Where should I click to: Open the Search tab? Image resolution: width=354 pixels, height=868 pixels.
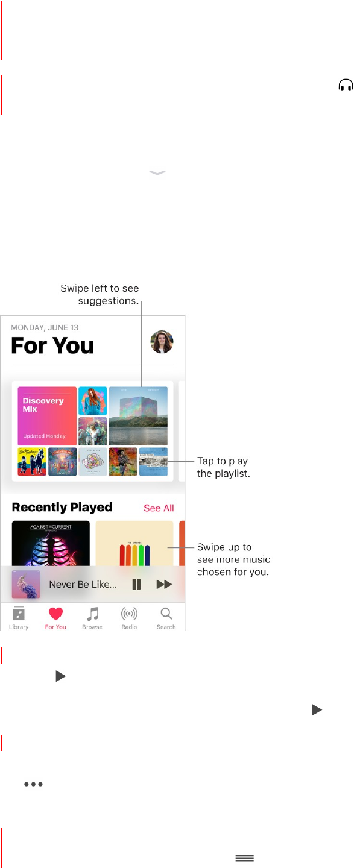pos(166,617)
